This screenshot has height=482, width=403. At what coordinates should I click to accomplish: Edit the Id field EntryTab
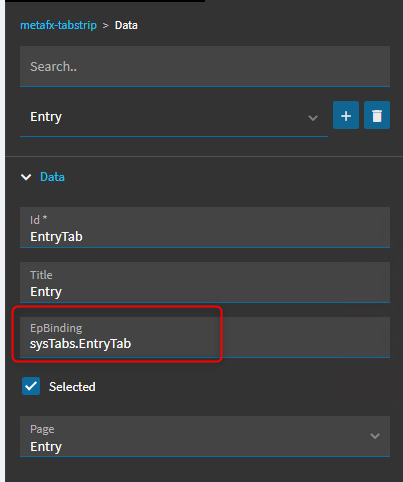(x=205, y=227)
